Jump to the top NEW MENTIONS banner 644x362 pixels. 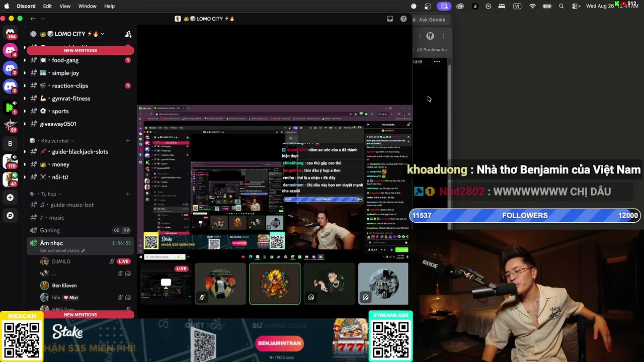click(80, 50)
